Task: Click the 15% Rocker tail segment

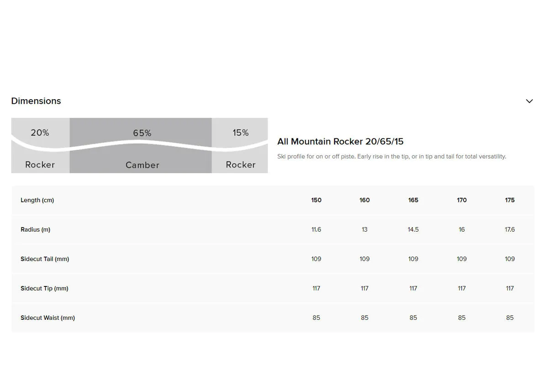Action: click(x=240, y=145)
